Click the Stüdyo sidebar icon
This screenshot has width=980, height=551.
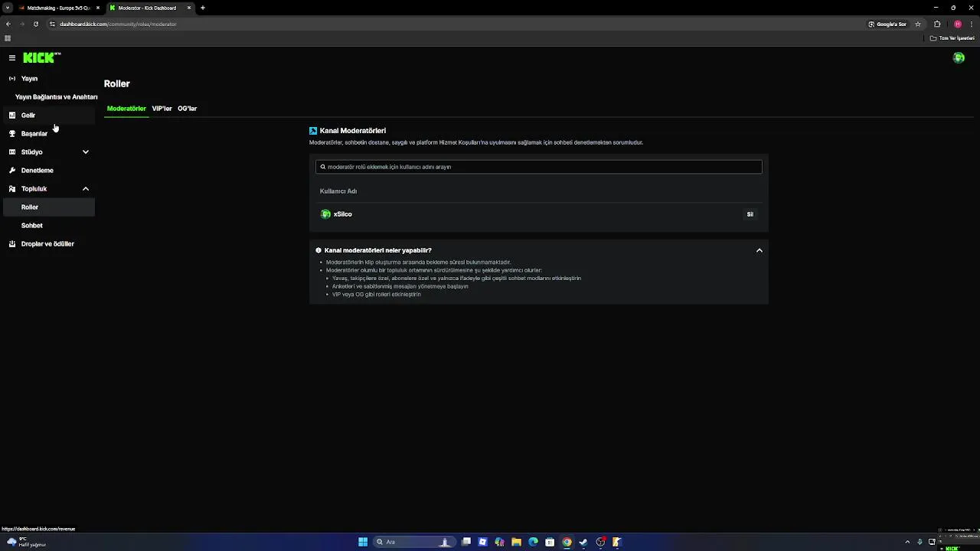point(12,152)
